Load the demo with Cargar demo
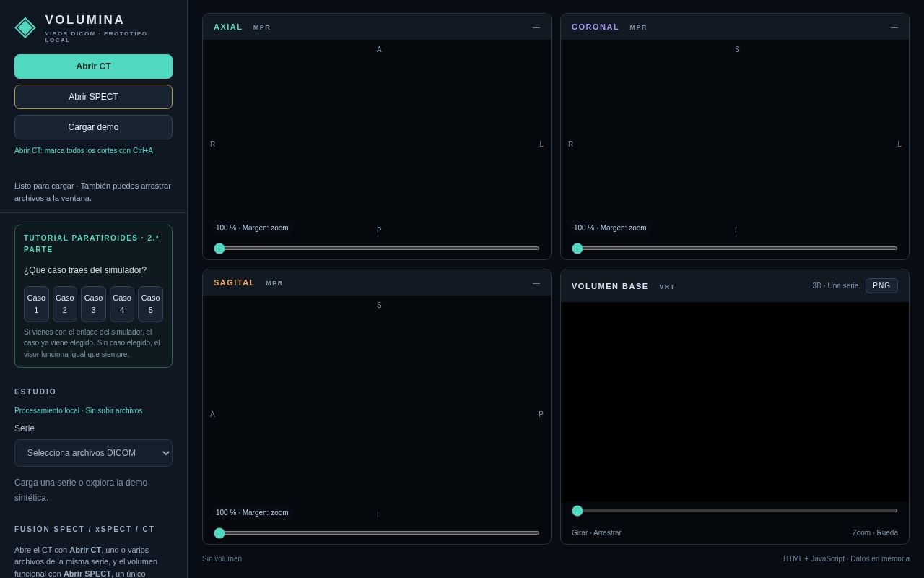Screen dimensions: 924x578 tap(93, 127)
